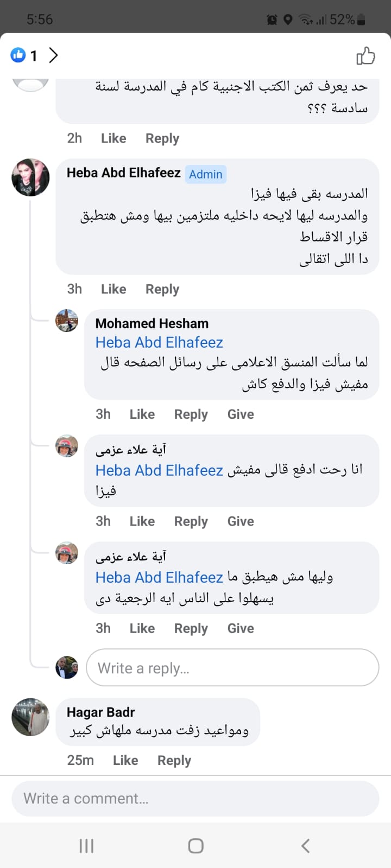
Task: Focus the "Write a comment..." field
Action: pos(195,799)
